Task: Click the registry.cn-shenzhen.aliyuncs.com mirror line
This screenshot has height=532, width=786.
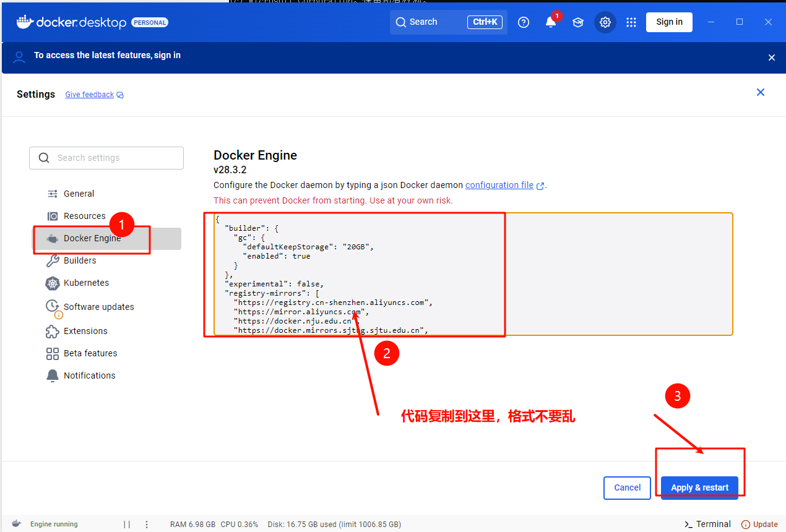Action: pyautogui.click(x=332, y=302)
